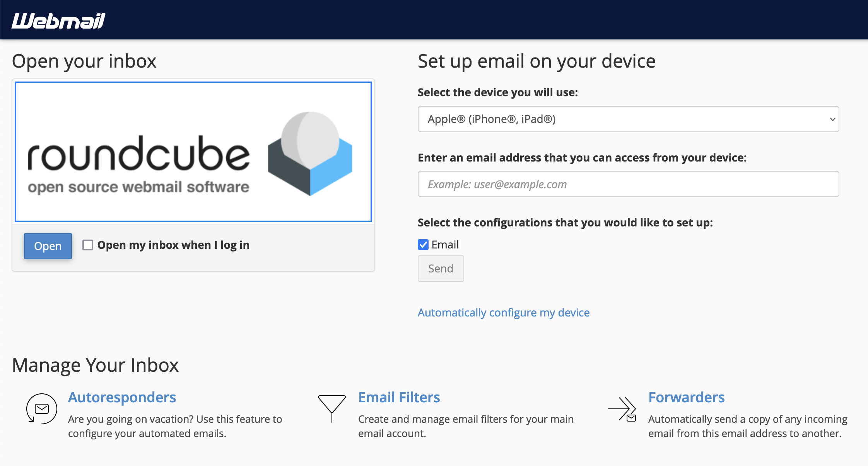
Task: Click the Forwarders description text
Action: 748,426
